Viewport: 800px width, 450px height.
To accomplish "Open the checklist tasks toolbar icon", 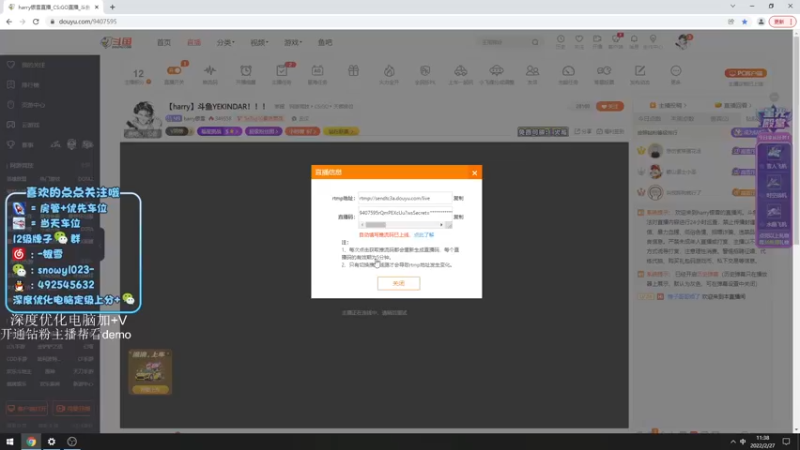I will (282, 70).
